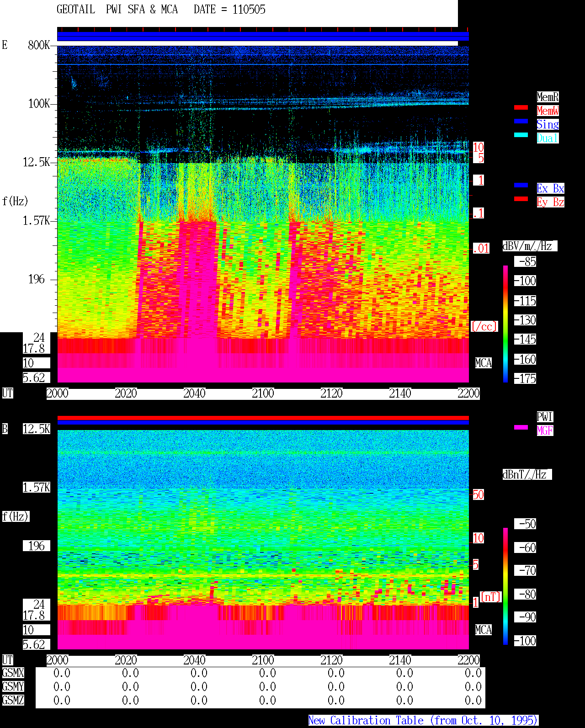Click the GEOTAIL PWI SFA & MCA title
Viewport: 585px width, 728px height.
point(117,10)
